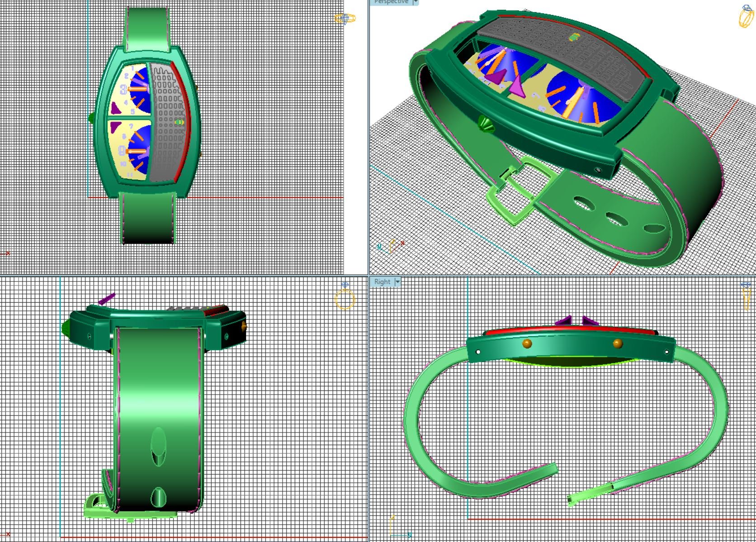Open the Perspective viewport dropdown arrow
This screenshot has width=756, height=542.
coord(415,2)
